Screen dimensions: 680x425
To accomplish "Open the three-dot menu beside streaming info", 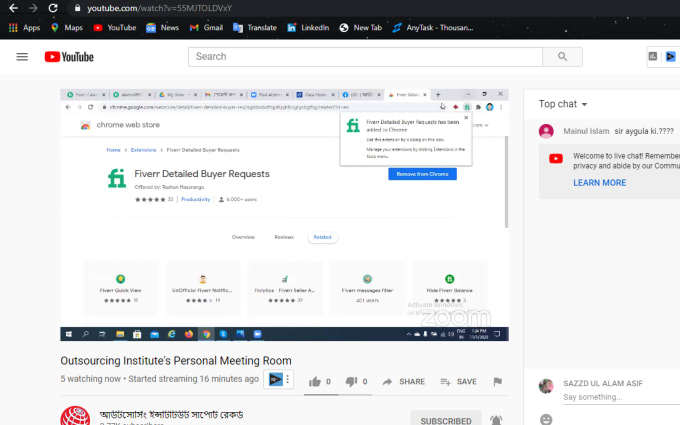I will [x=288, y=379].
